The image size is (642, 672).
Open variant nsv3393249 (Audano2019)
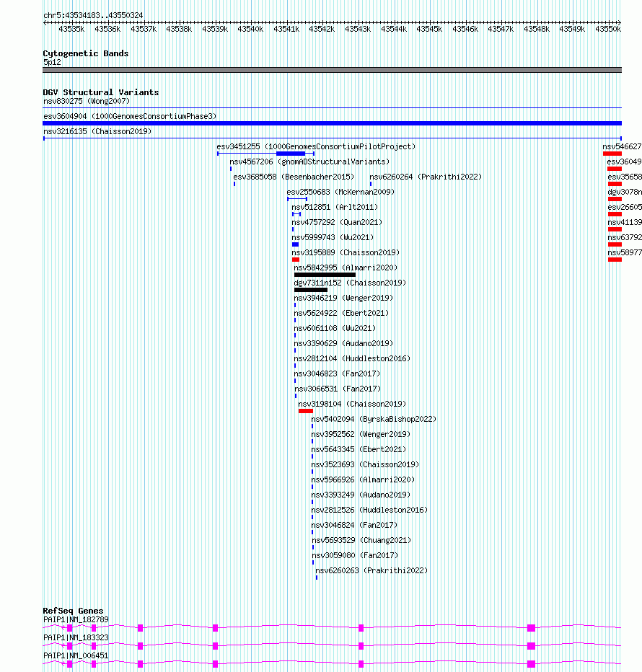point(361,495)
